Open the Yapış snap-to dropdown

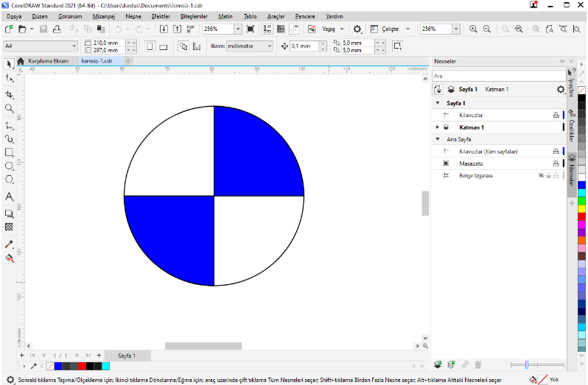pos(342,29)
